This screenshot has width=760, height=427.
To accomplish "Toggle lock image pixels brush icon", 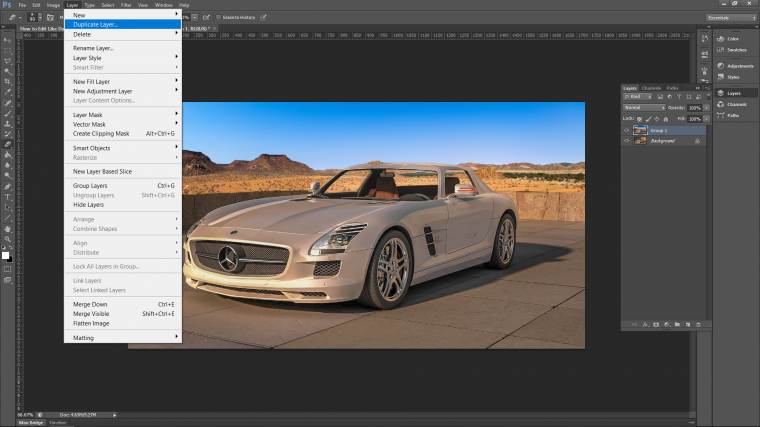I will (649, 119).
